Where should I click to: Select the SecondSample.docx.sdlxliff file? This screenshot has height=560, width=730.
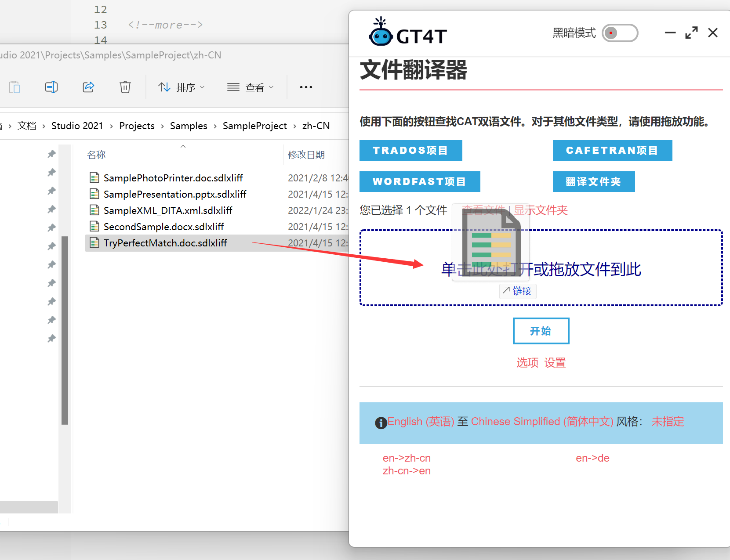(163, 227)
